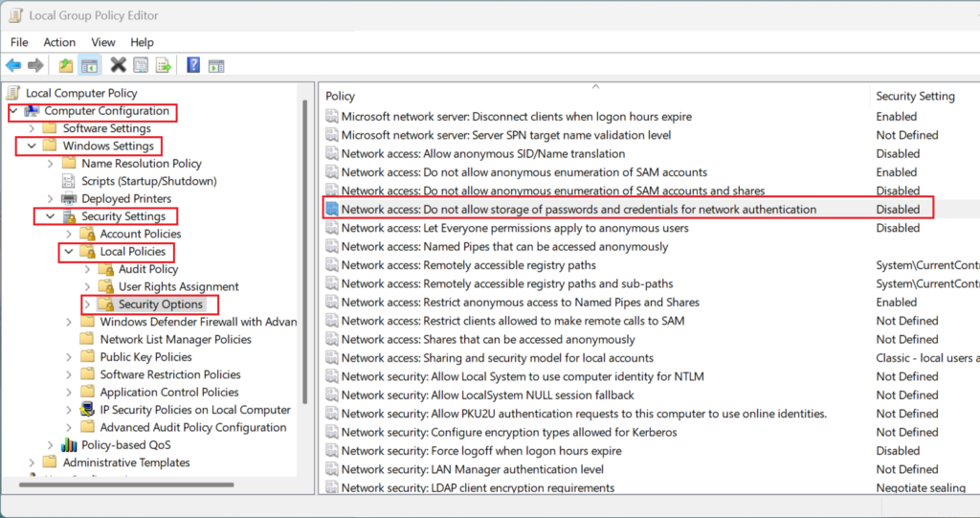The image size is (980, 518).
Task: Click the Help question mark icon
Action: (193, 64)
